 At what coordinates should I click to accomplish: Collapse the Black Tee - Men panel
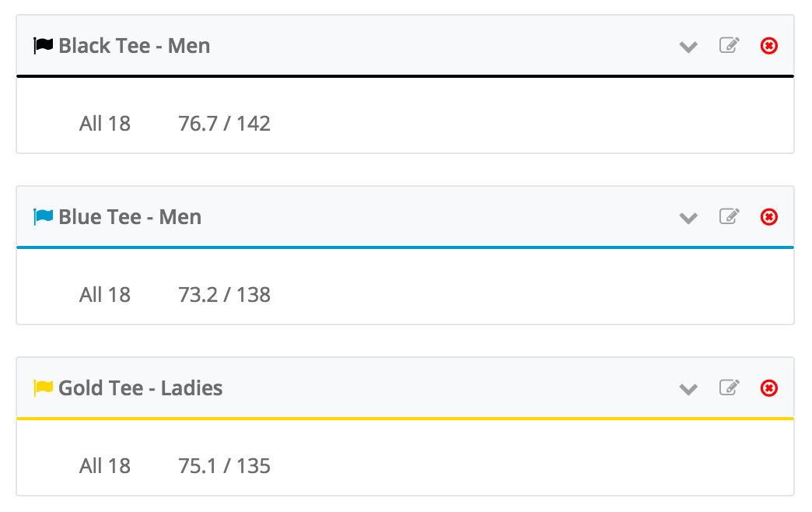688,47
